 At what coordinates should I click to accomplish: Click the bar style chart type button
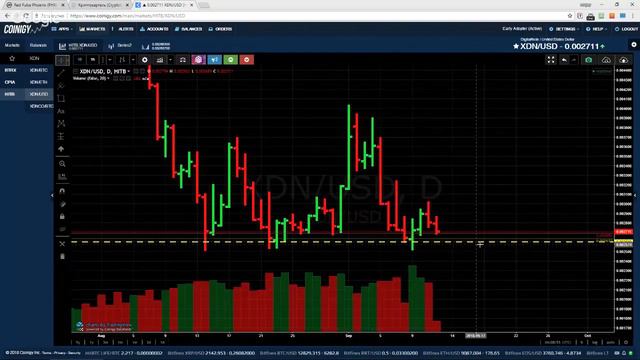pos(122,60)
